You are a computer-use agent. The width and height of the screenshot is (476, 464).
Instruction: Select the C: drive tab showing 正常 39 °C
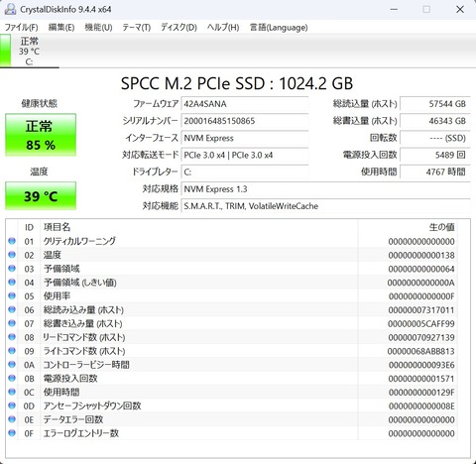coord(30,51)
